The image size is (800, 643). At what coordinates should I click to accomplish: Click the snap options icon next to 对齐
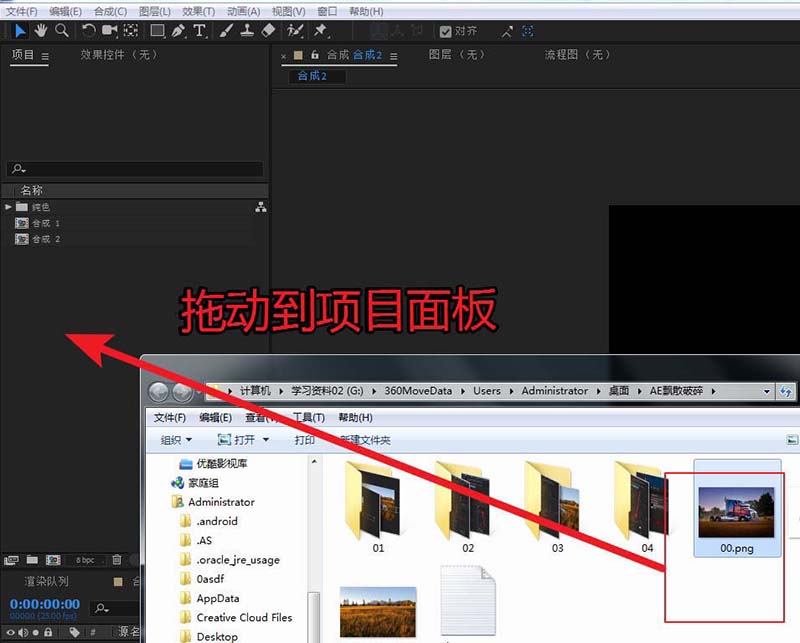point(507,32)
